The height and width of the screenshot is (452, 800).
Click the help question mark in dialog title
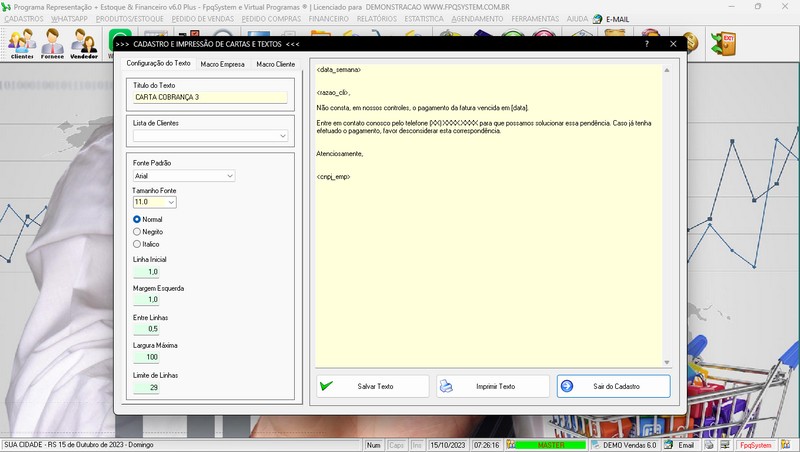pos(646,44)
